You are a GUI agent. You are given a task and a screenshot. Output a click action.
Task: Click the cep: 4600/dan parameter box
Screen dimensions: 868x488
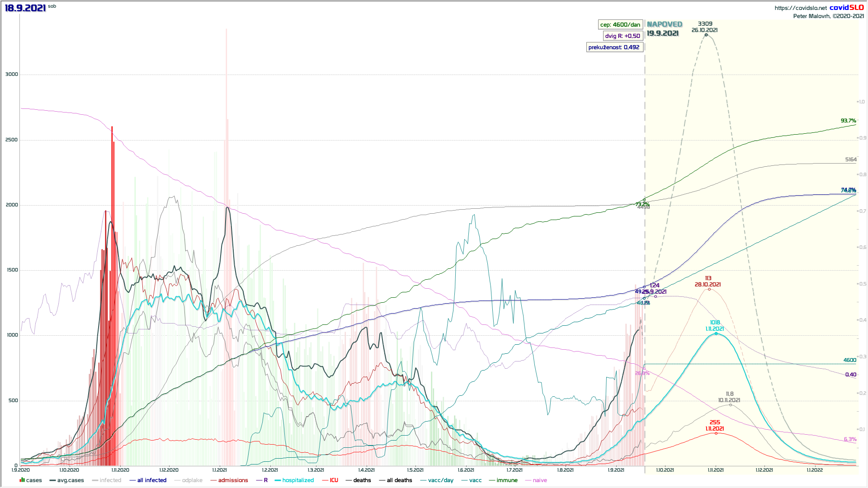point(620,24)
